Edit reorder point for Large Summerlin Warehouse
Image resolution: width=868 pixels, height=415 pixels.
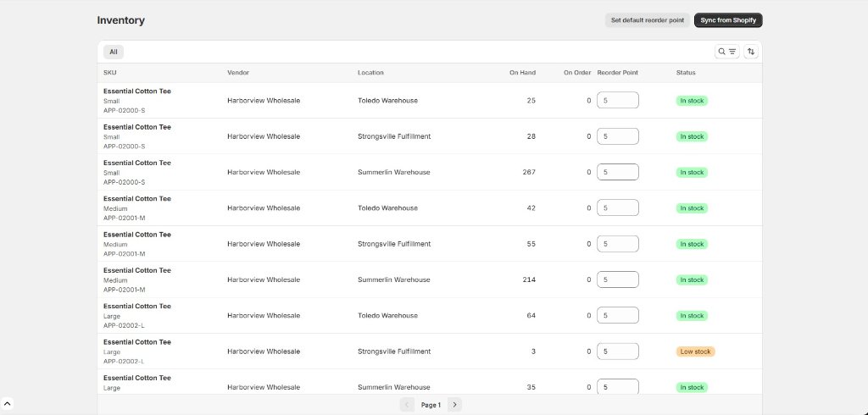tap(617, 387)
